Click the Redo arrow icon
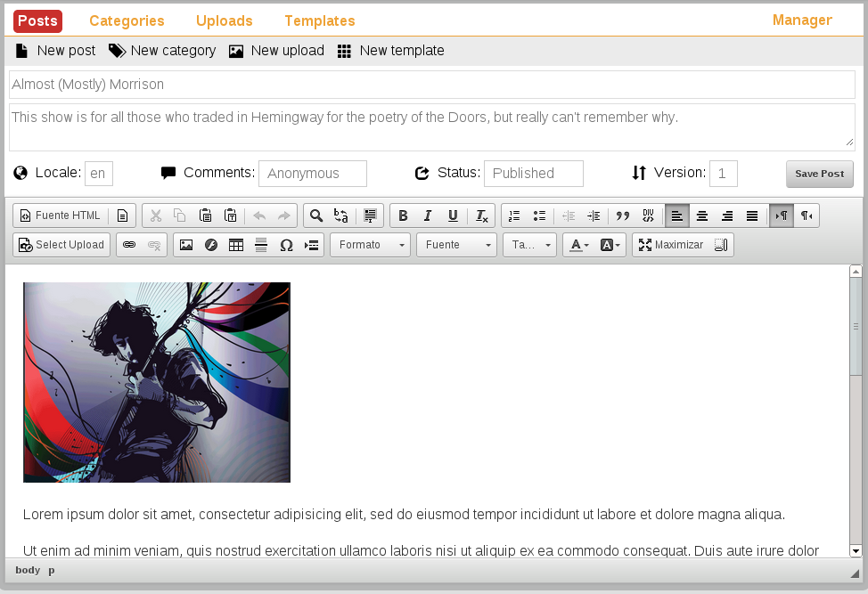Image resolution: width=868 pixels, height=594 pixels. click(284, 216)
